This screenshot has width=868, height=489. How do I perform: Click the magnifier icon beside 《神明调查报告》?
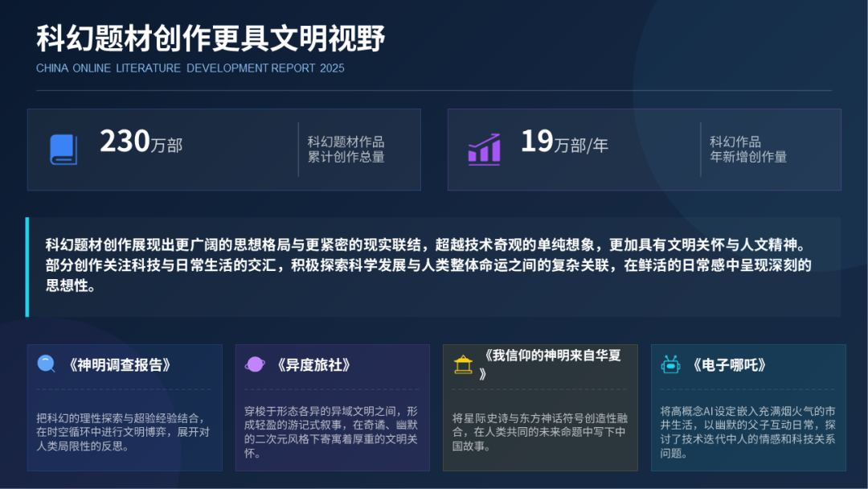pos(47,364)
